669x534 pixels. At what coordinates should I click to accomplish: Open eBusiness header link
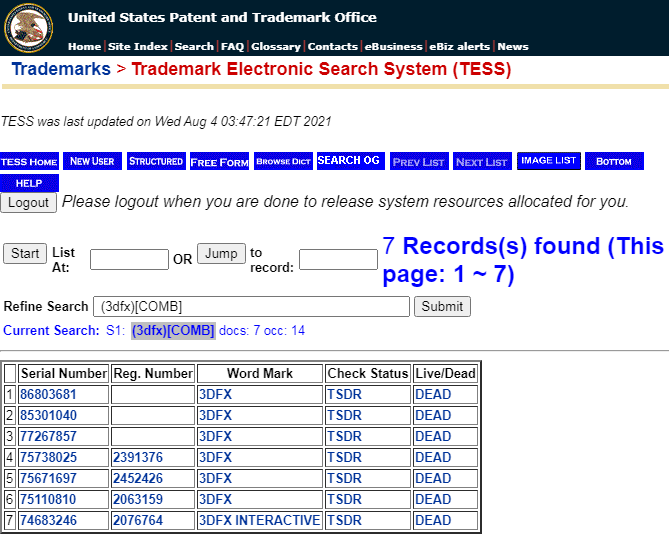[393, 46]
